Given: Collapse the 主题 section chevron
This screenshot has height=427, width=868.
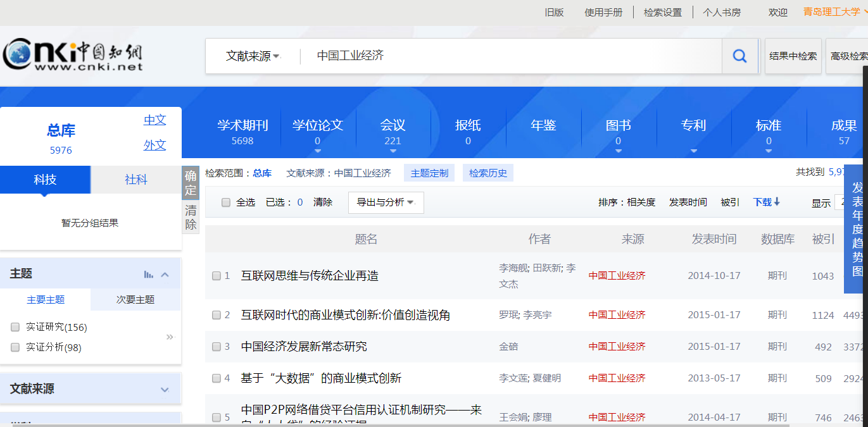Looking at the screenshot, I should pos(165,275).
